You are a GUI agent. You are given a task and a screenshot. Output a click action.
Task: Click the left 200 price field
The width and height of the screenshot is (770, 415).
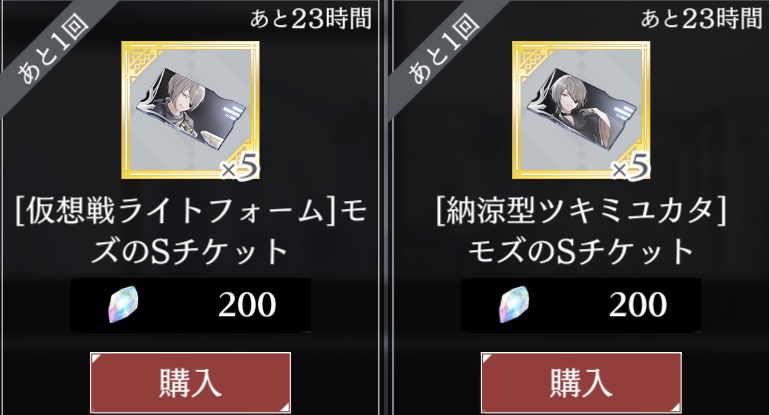[191, 305]
